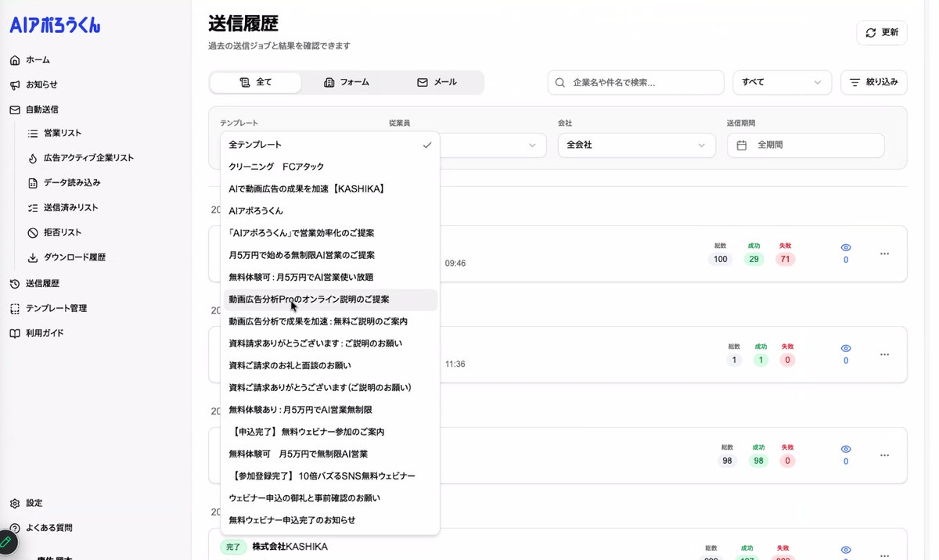Click the AIアポろうくん logo
Image resolution: width=939 pixels, height=560 pixels.
click(x=55, y=25)
